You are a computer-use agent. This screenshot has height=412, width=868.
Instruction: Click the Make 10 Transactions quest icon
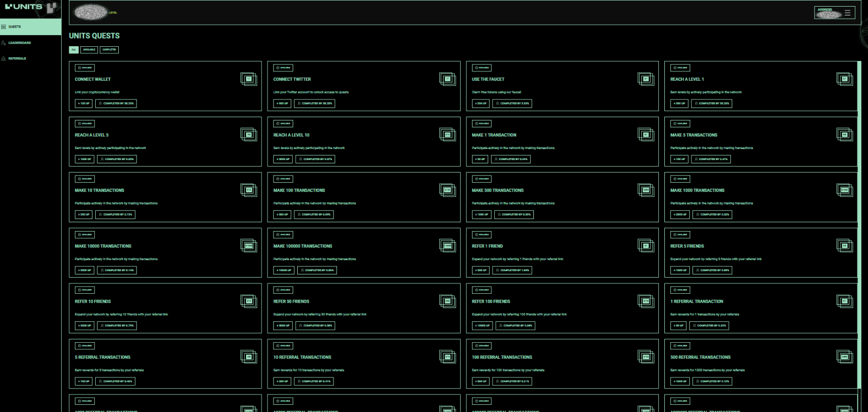click(249, 190)
